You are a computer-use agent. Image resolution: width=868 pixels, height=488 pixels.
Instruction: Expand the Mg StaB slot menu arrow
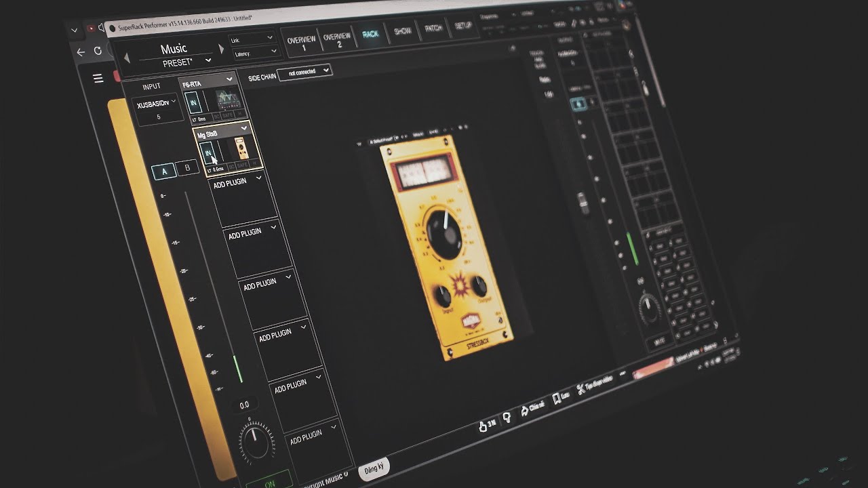[244, 127]
